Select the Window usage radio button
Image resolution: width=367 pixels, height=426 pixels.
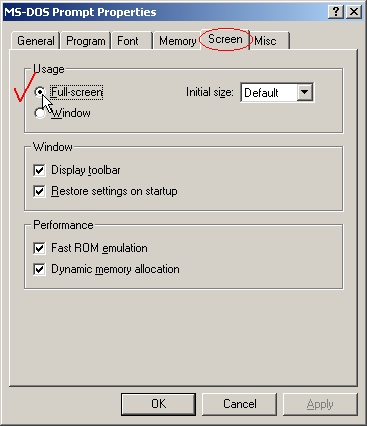click(40, 113)
